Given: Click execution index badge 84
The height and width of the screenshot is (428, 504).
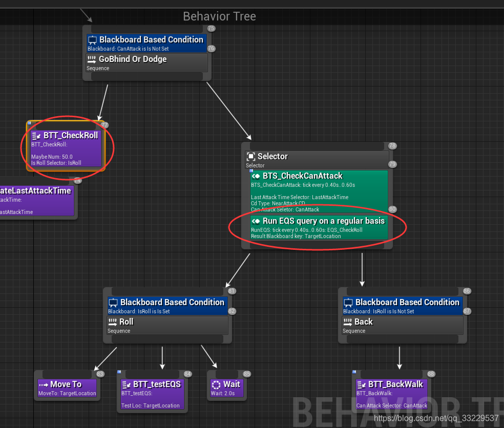Looking at the screenshot, I should (x=187, y=374).
